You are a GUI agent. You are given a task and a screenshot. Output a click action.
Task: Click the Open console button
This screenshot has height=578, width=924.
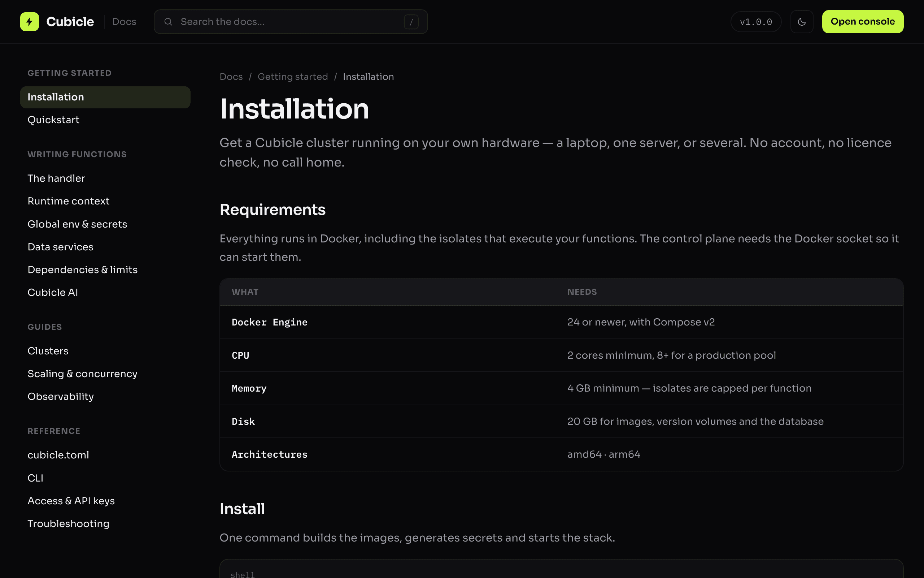pos(863,22)
